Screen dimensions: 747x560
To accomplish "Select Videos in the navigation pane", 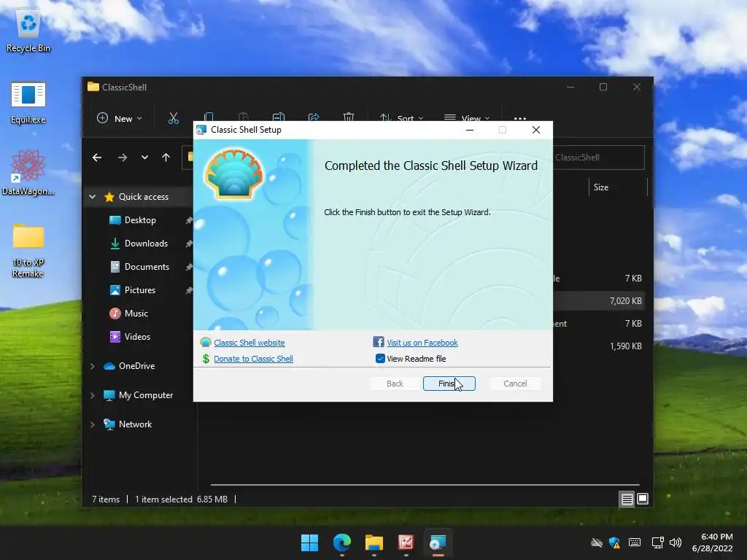I will 137,337.
